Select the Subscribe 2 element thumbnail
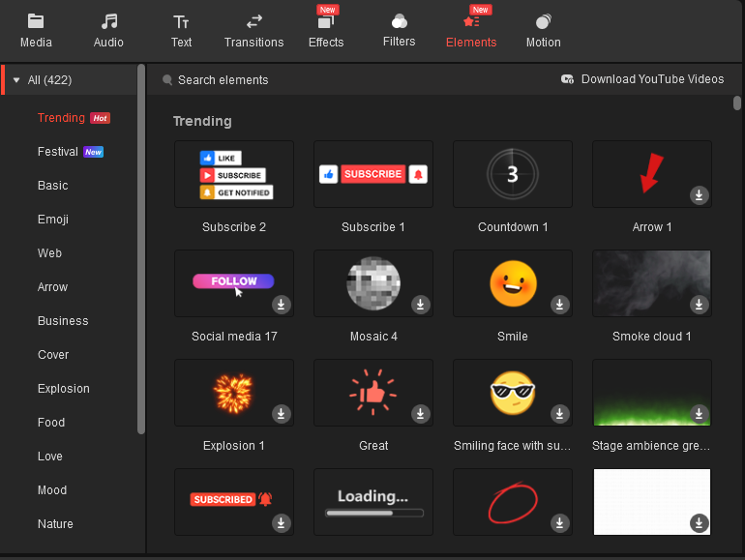 pyautogui.click(x=234, y=174)
